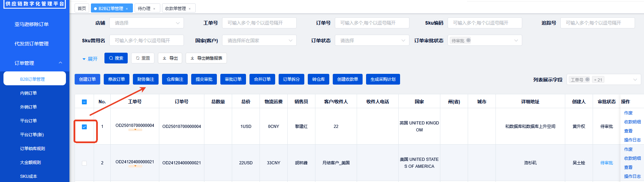Uncheck the checkbox for order row 1
Viewport: 644px width, 182px height.
(x=84, y=127)
